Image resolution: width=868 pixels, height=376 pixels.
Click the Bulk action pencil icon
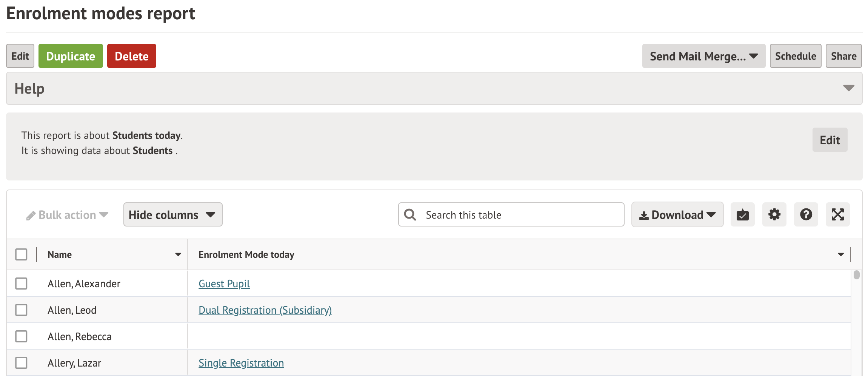coord(31,216)
